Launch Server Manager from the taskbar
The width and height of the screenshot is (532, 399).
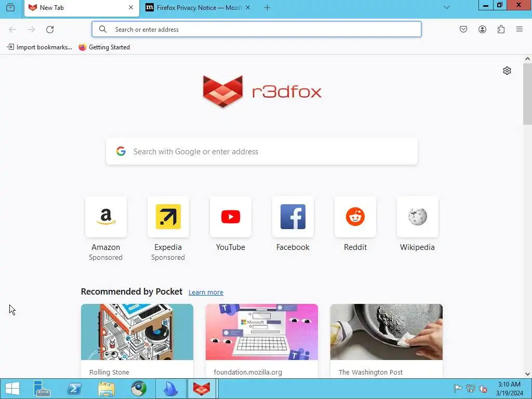point(42,389)
